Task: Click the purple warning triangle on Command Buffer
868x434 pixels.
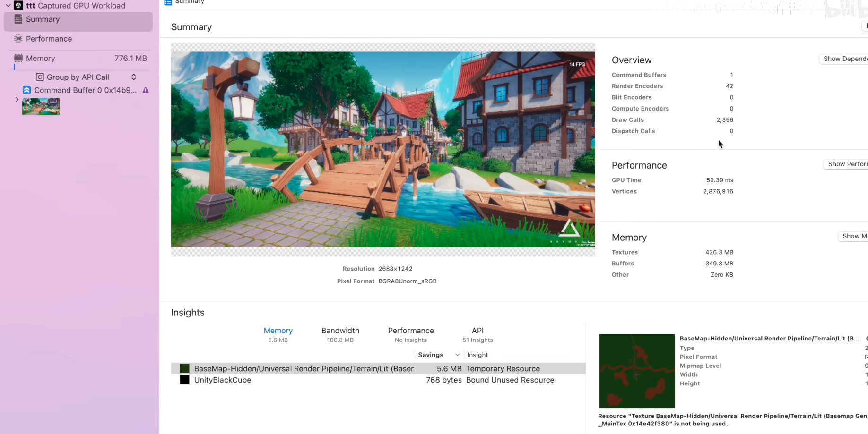Action: [146, 90]
